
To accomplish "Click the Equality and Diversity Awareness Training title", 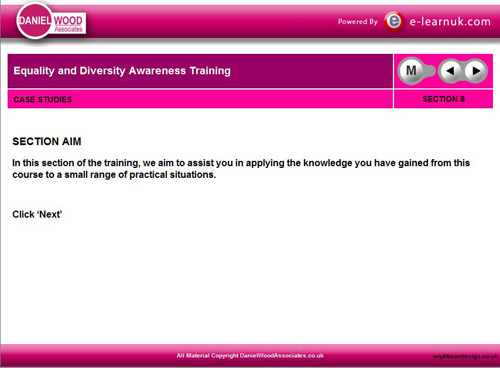I will coord(122,71).
